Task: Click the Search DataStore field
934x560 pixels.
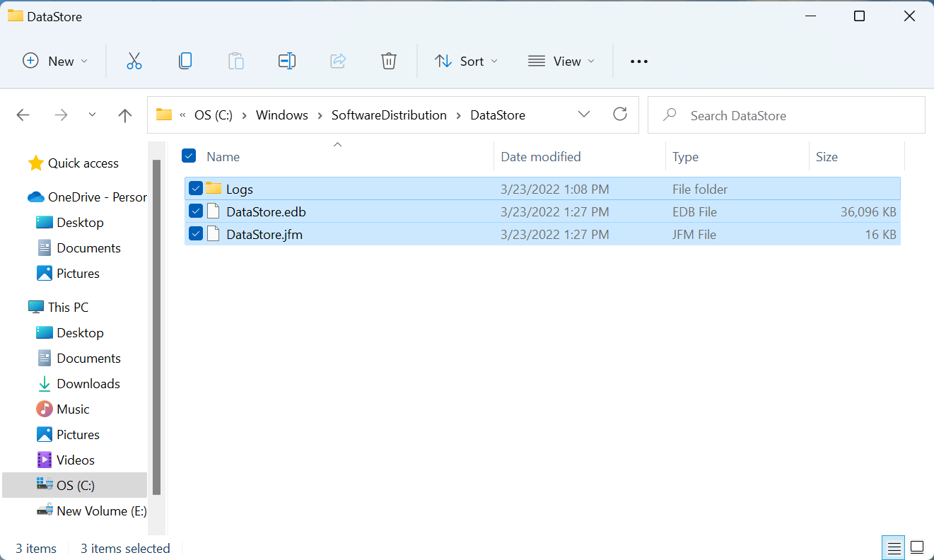Action: [x=786, y=115]
